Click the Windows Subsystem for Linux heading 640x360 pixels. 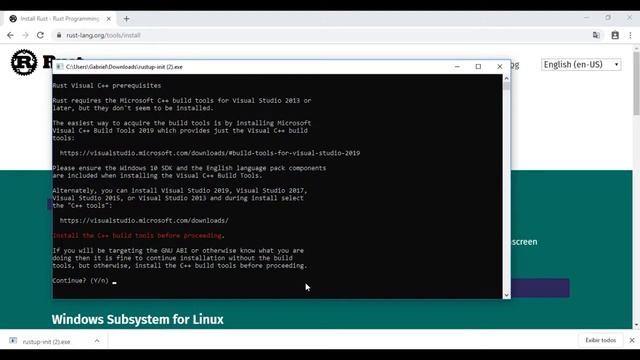(138, 319)
